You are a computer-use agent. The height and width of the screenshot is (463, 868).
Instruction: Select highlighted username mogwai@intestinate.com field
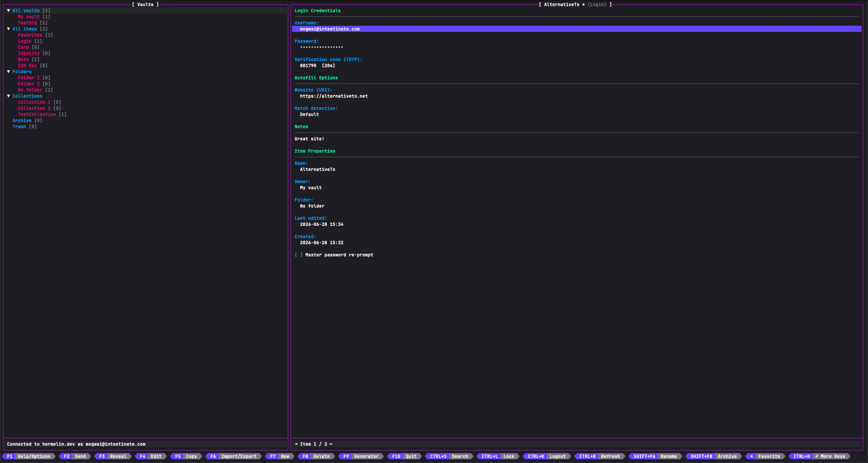pyautogui.click(x=576, y=29)
